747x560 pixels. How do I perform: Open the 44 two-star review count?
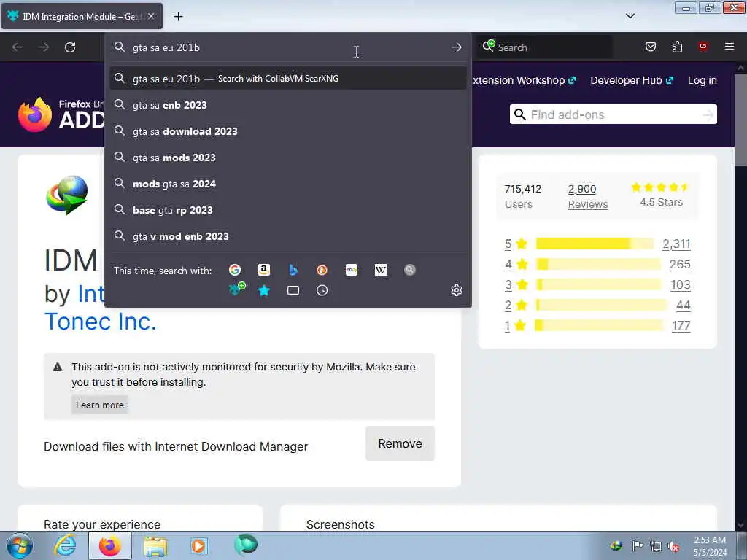coord(683,306)
